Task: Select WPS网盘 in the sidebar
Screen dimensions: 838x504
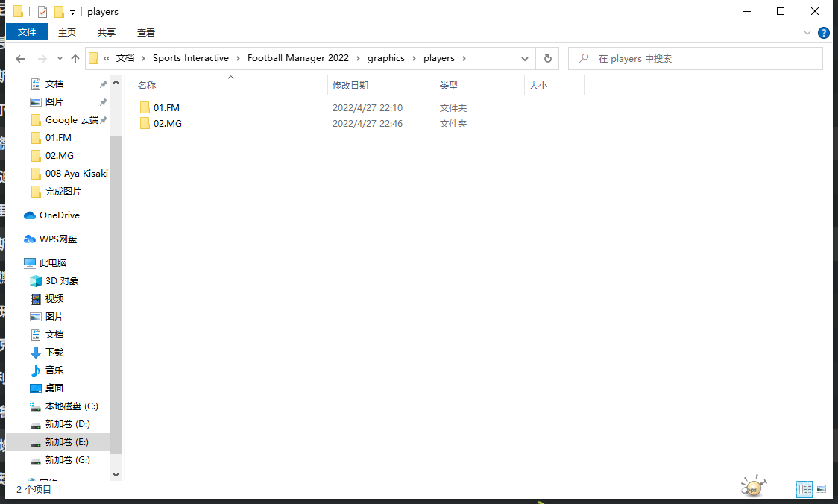Action: [57, 239]
